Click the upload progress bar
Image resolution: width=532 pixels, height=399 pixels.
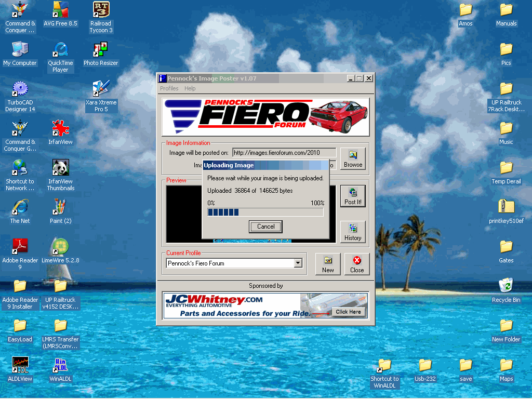[x=265, y=212]
